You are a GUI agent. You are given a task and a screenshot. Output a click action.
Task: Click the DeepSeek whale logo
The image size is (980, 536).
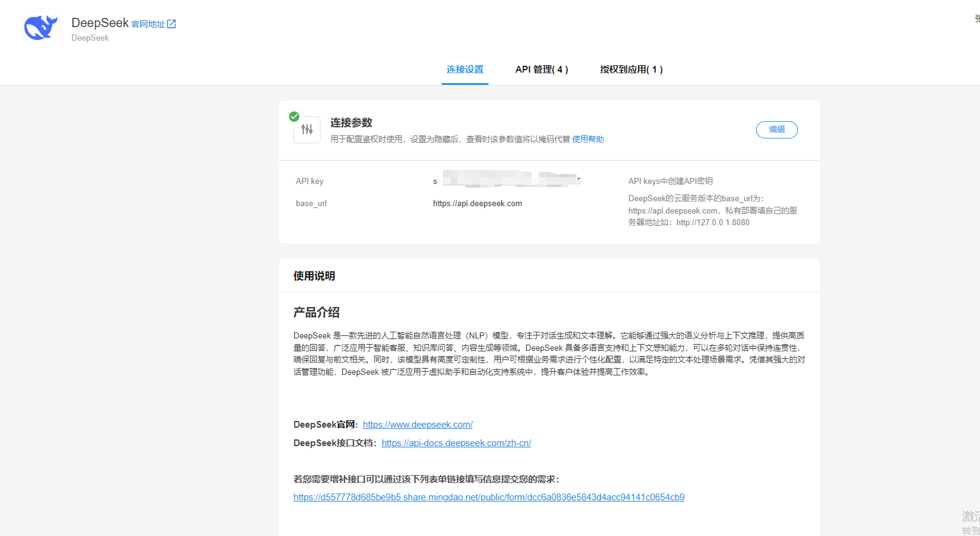point(41,28)
